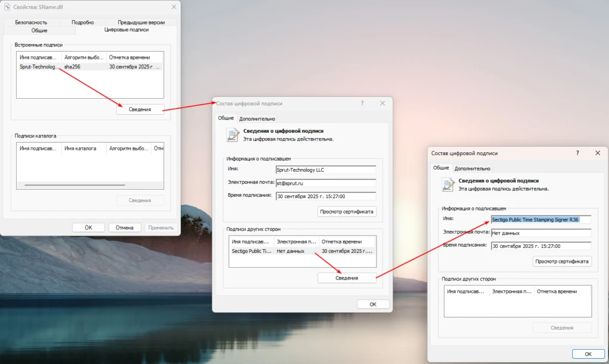
Task: Click the Sprut-Technology LLC name field
Action: pyautogui.click(x=325, y=170)
